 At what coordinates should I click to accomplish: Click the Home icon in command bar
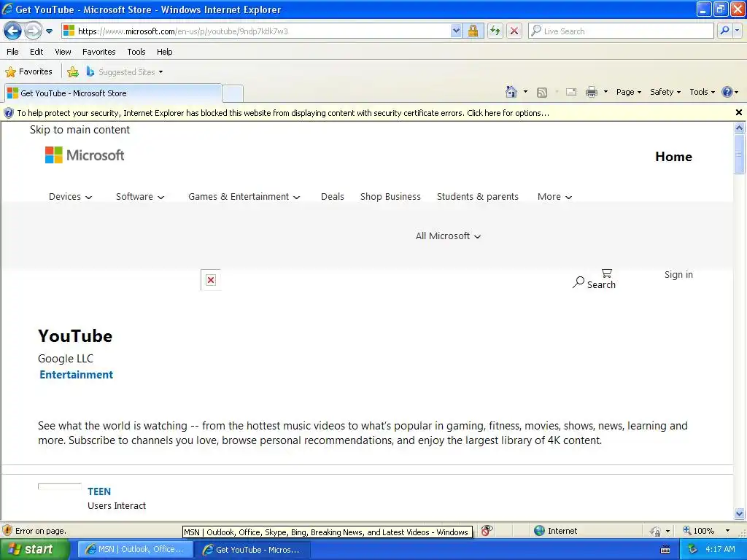coord(511,92)
